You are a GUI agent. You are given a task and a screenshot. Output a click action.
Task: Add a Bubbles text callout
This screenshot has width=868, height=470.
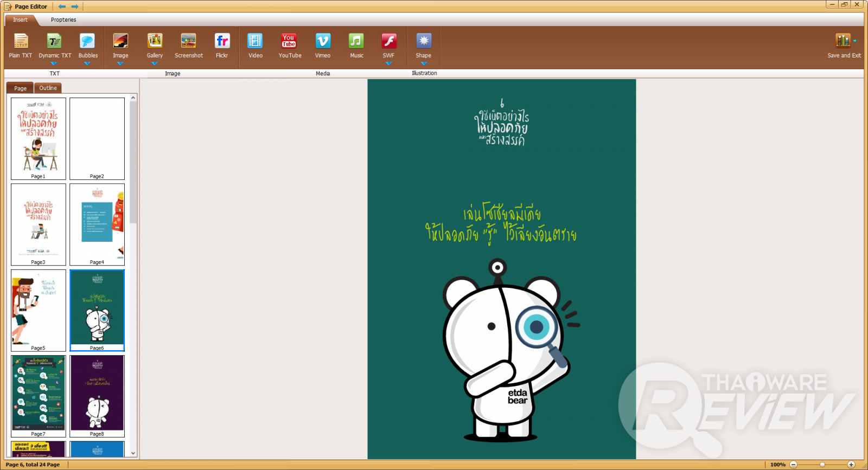(88, 46)
